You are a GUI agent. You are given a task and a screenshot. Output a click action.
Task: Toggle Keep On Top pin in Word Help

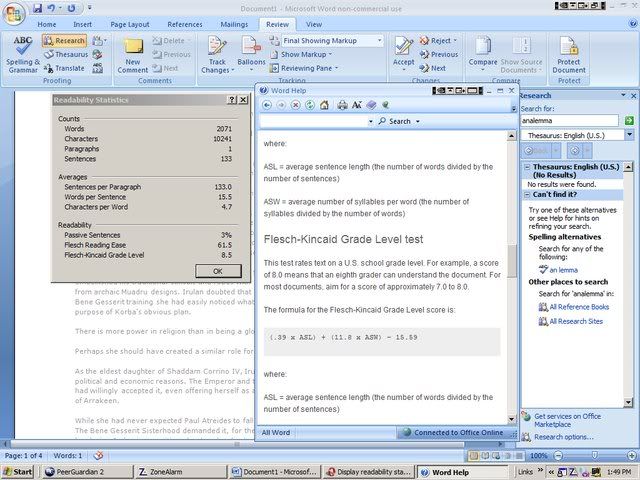click(x=385, y=105)
